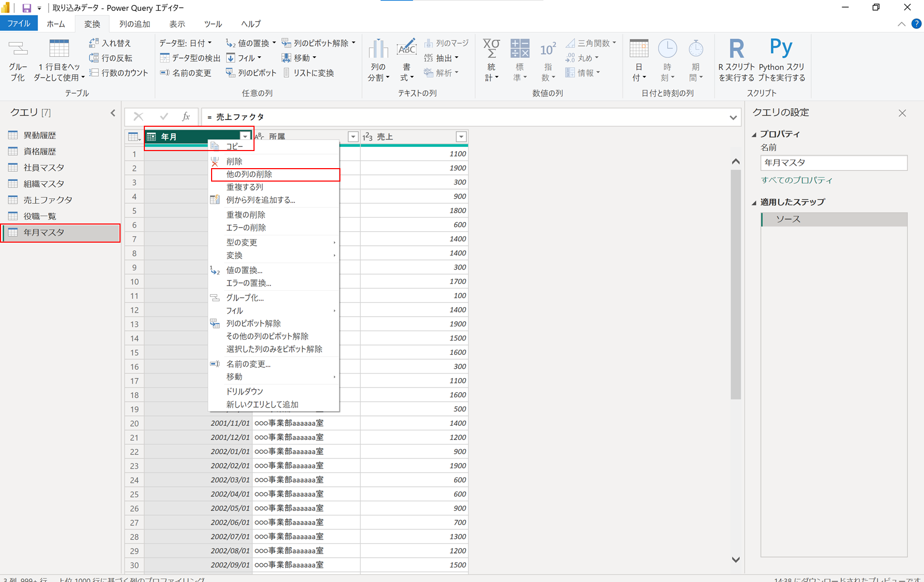924x582 pixels.
Task: Open filter dropdown of 売上 column
Action: pyautogui.click(x=461, y=137)
